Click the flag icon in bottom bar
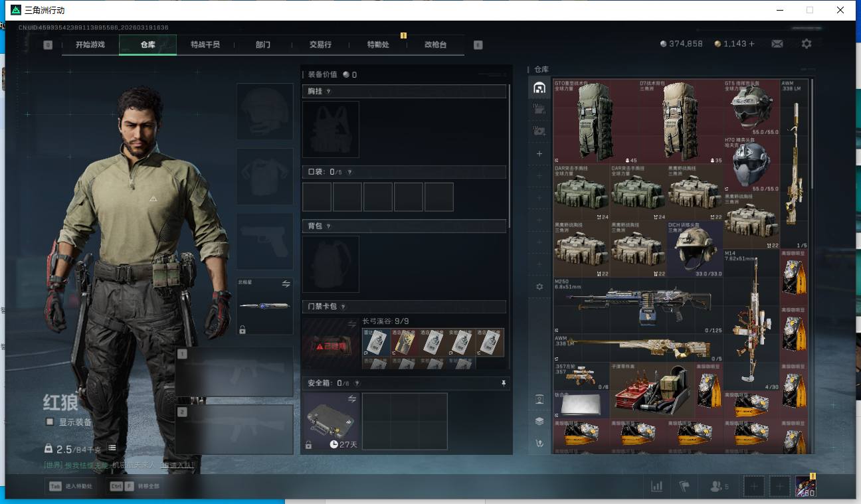This screenshot has width=861, height=504. pyautogui.click(x=684, y=487)
